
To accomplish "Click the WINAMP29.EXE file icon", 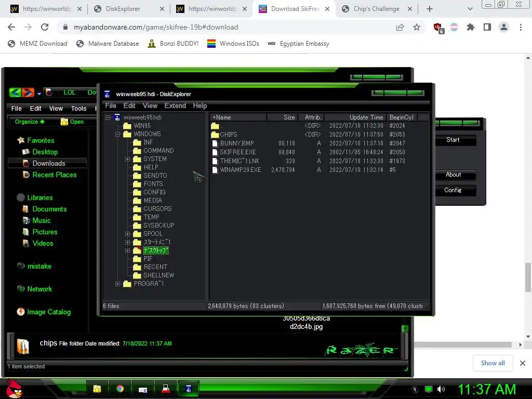I will point(215,170).
